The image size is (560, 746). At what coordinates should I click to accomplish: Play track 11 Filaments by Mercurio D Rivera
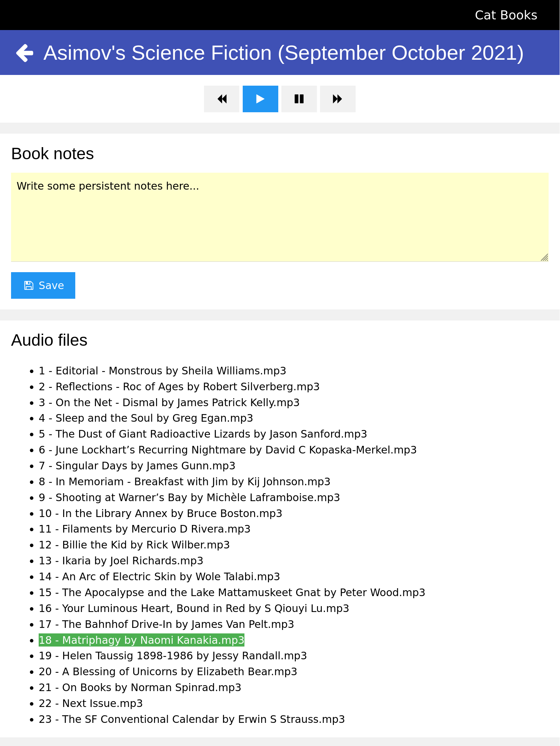(144, 529)
